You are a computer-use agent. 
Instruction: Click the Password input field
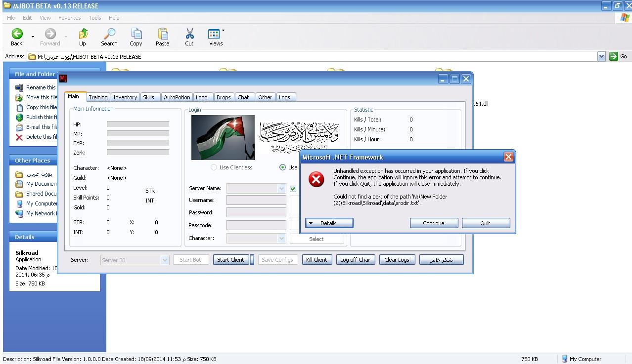256,212
